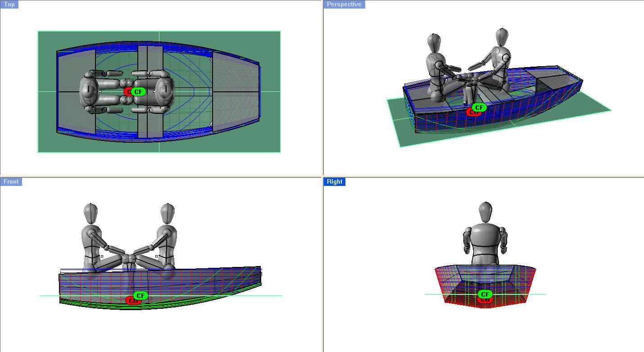This screenshot has height=352, width=644.
Task: Click the green CF marker in Top view
Action: click(x=138, y=92)
